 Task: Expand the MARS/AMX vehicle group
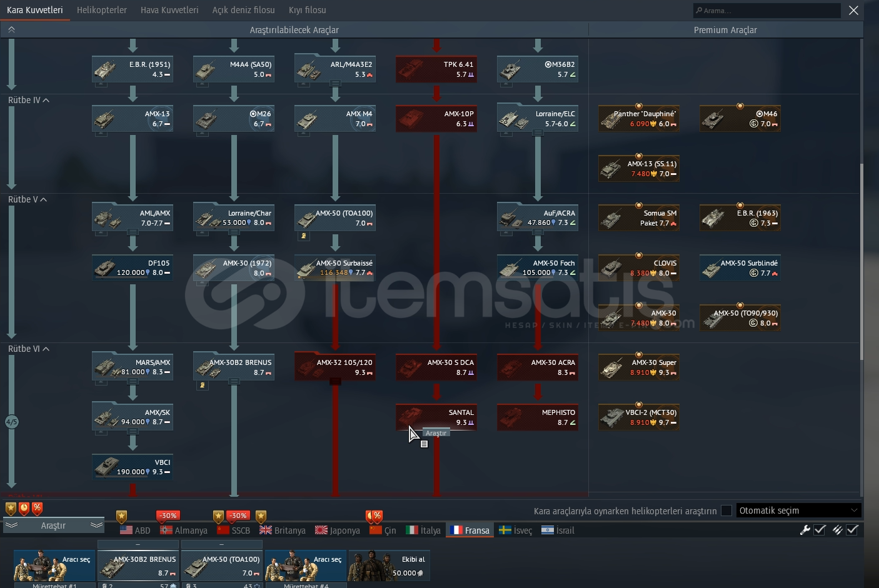133,382
